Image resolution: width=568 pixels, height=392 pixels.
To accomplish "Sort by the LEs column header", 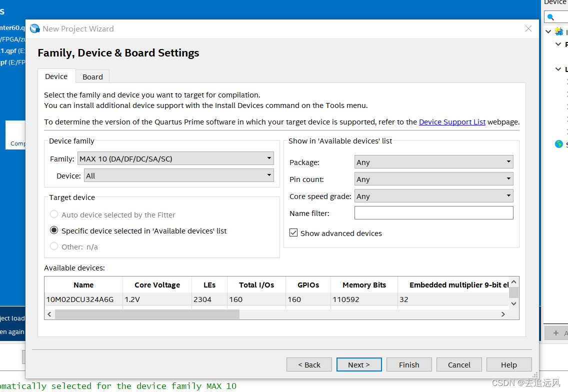I will [209, 285].
